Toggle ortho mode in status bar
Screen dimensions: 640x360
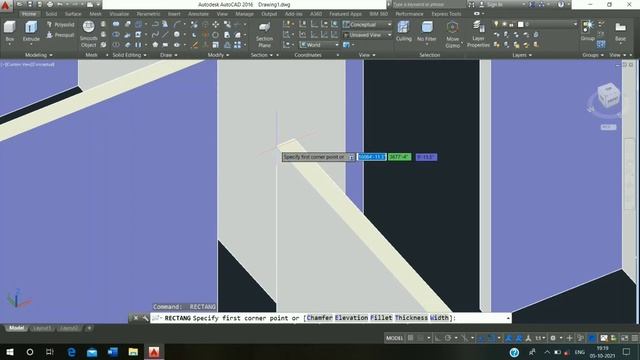pos(438,338)
